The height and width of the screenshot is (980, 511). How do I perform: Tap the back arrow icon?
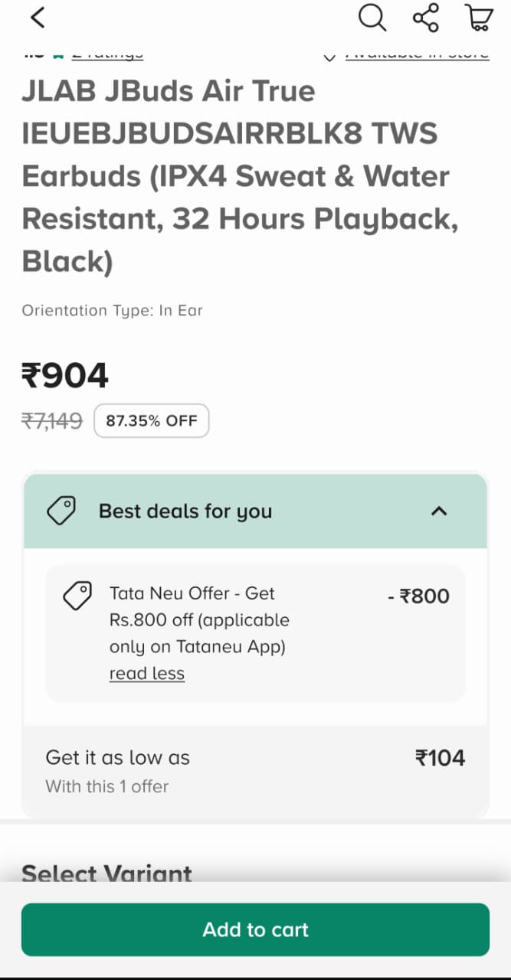click(x=38, y=18)
